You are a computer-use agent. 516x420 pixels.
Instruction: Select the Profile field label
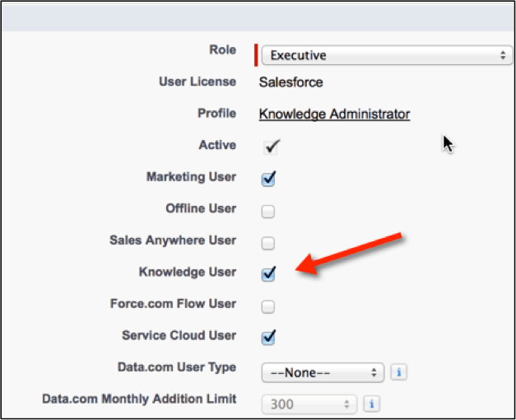coord(216,114)
